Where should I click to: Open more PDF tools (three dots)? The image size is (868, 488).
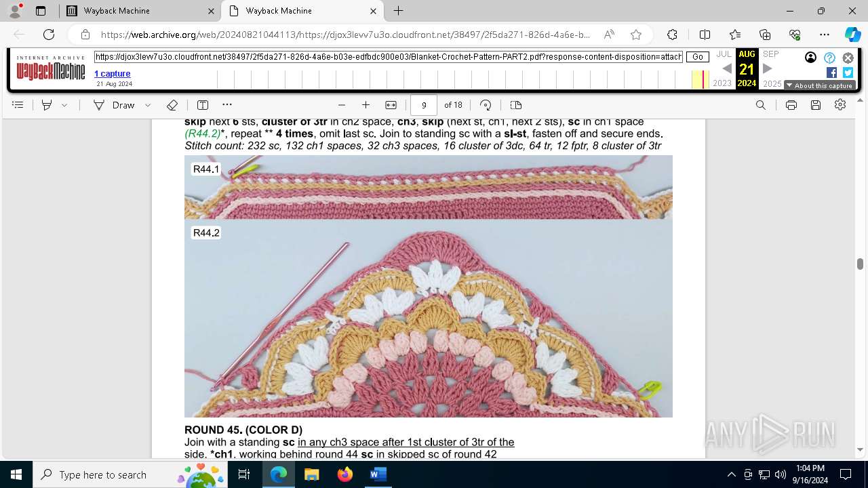click(x=227, y=105)
